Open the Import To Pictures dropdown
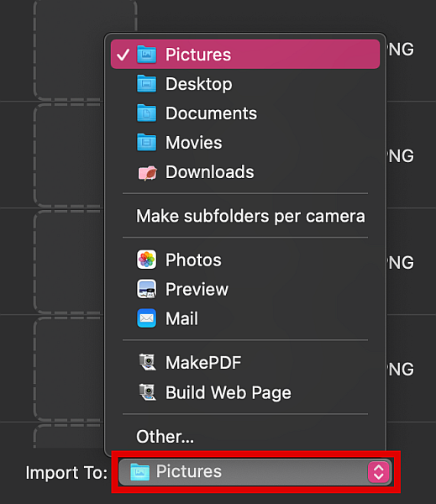 point(255,472)
